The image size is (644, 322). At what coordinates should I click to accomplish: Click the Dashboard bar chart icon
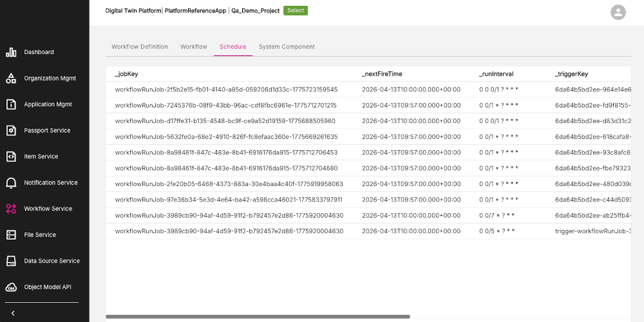pyautogui.click(x=11, y=52)
